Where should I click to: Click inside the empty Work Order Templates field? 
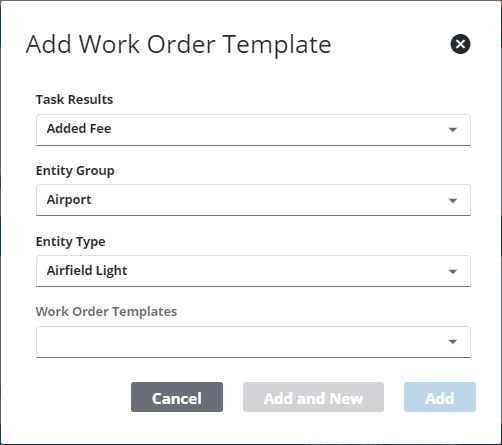(253, 342)
